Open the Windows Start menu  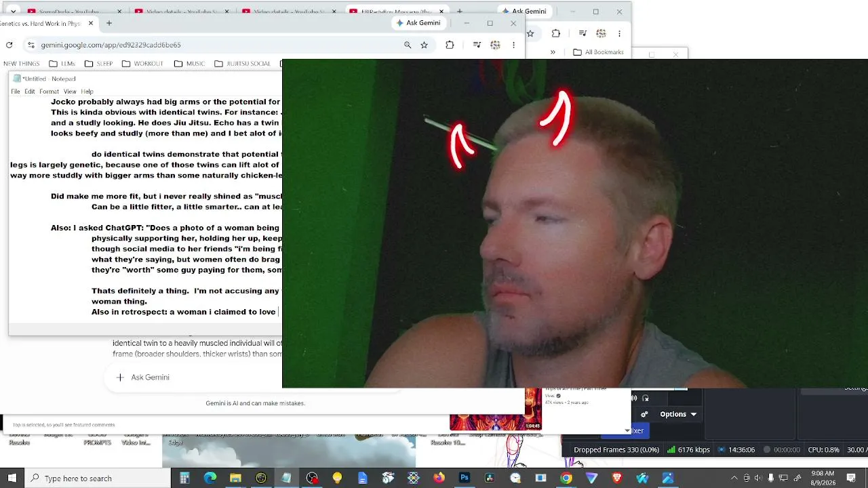pyautogui.click(x=12, y=479)
